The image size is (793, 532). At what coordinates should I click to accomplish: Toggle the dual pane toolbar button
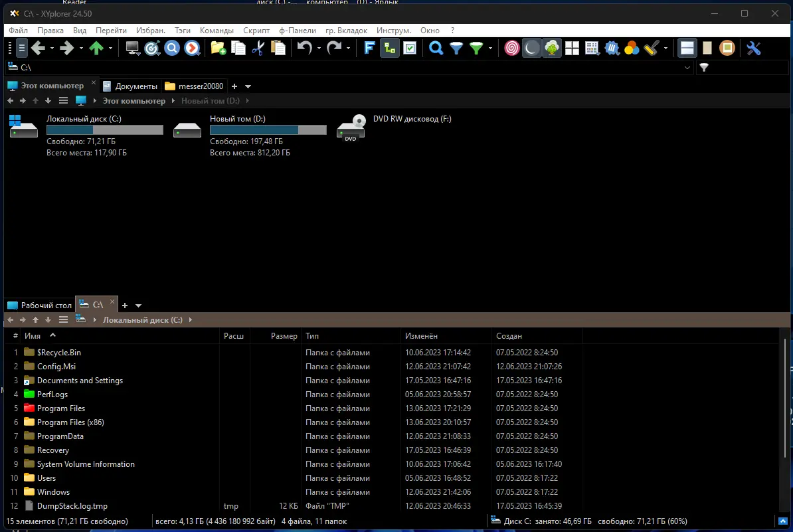pyautogui.click(x=687, y=48)
